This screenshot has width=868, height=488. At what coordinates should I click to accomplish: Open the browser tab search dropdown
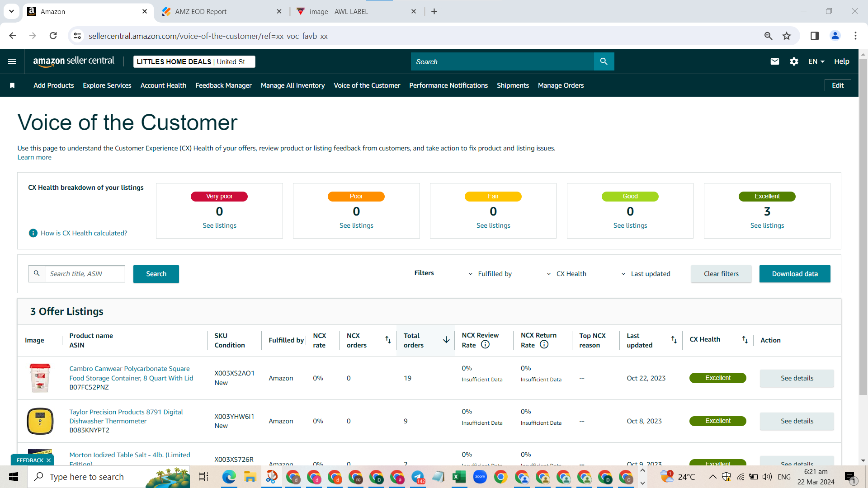click(x=11, y=11)
